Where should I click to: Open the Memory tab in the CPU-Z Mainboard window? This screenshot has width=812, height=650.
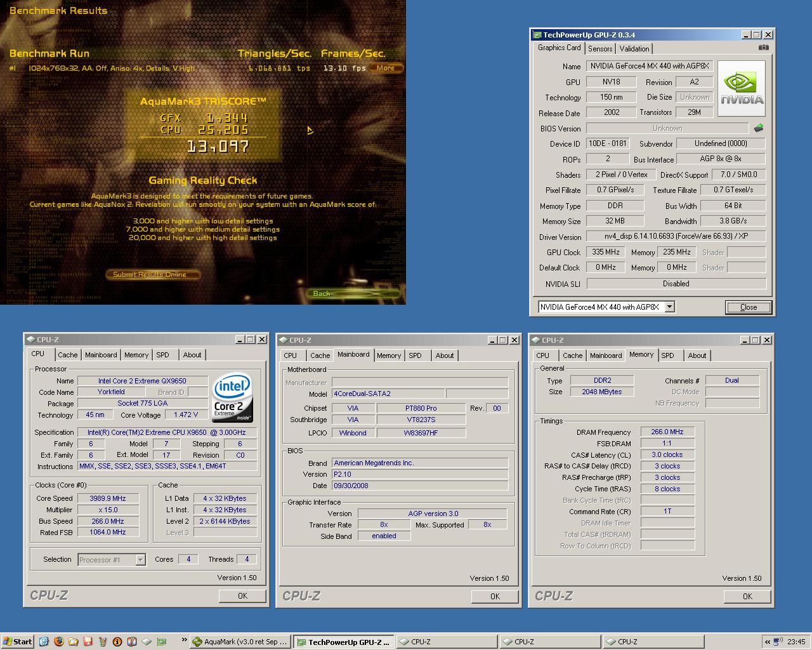pos(388,355)
